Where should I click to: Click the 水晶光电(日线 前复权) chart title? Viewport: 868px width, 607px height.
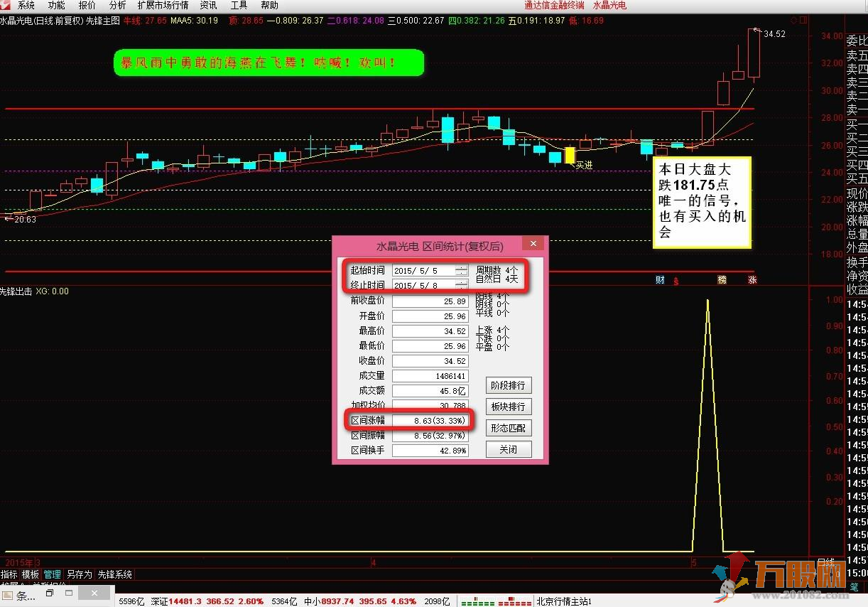[42, 21]
